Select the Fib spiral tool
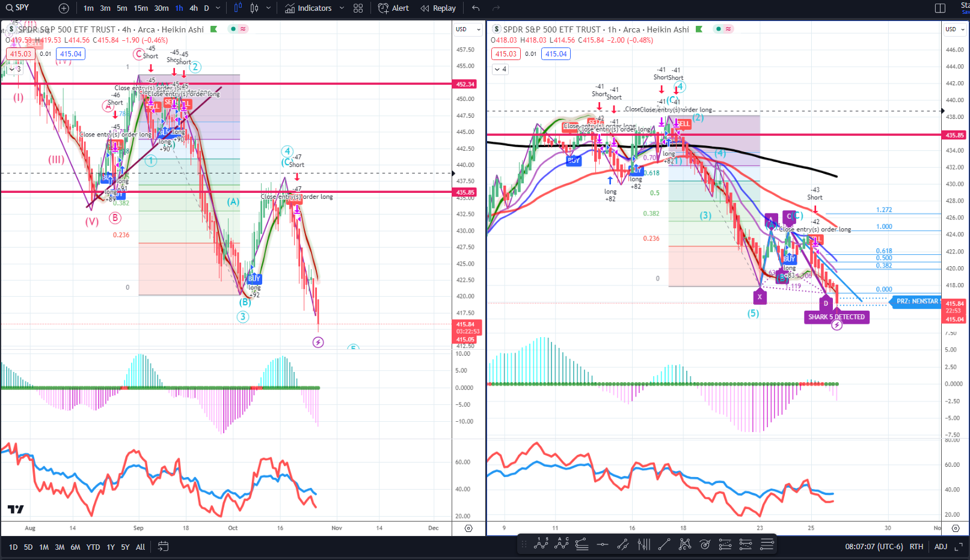This screenshot has width=970, height=560. tap(705, 544)
